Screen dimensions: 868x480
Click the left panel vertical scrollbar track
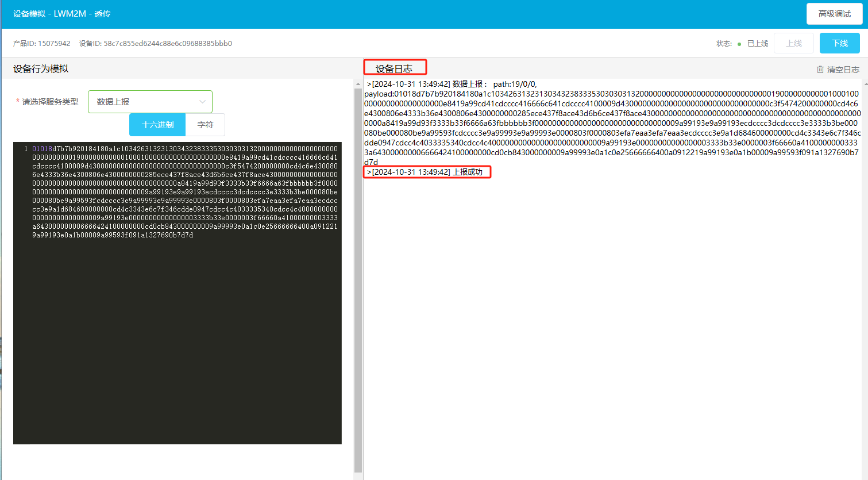click(358, 287)
